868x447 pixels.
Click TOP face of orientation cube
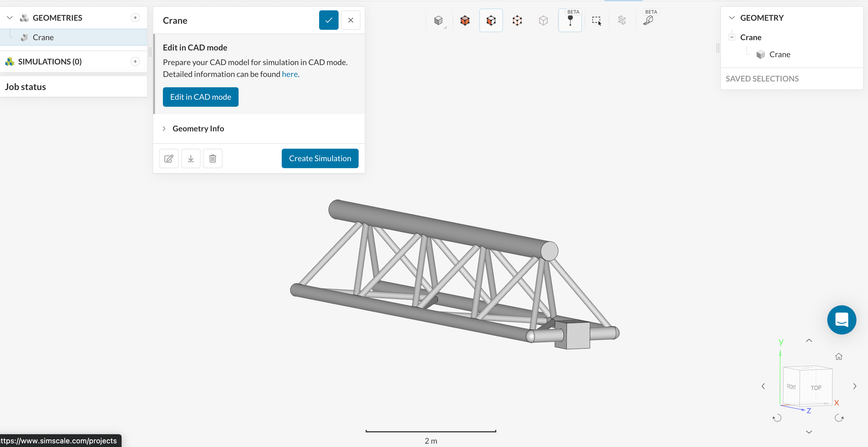pyautogui.click(x=816, y=388)
